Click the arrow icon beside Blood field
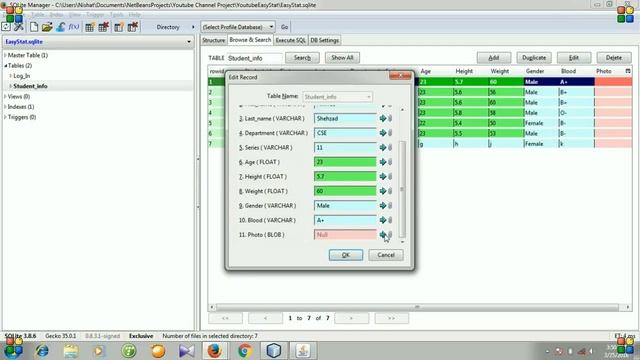Screen dimensions: 640x360 pos(383,220)
